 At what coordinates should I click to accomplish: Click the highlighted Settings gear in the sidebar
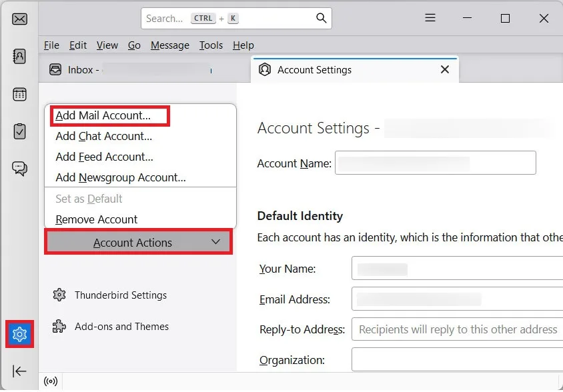[x=19, y=334]
